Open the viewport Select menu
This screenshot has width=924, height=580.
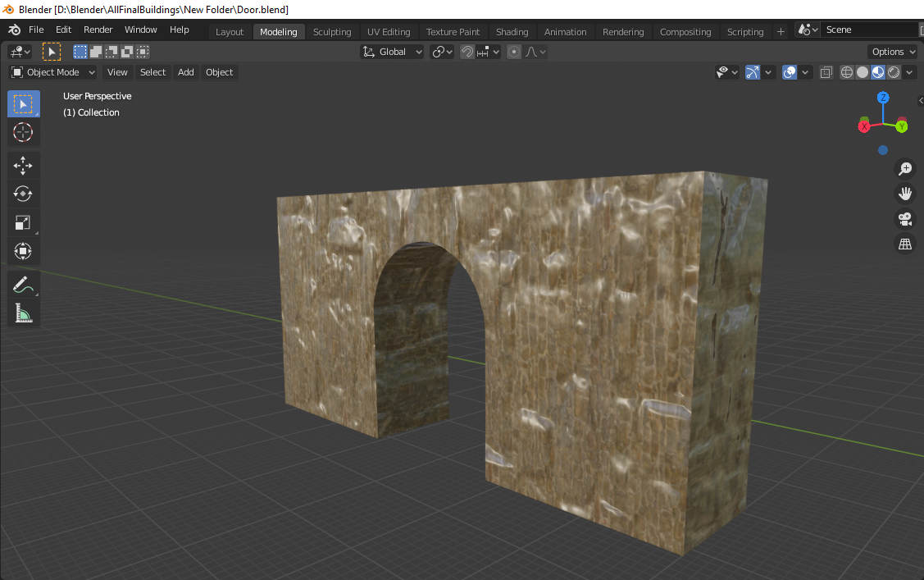coord(152,72)
